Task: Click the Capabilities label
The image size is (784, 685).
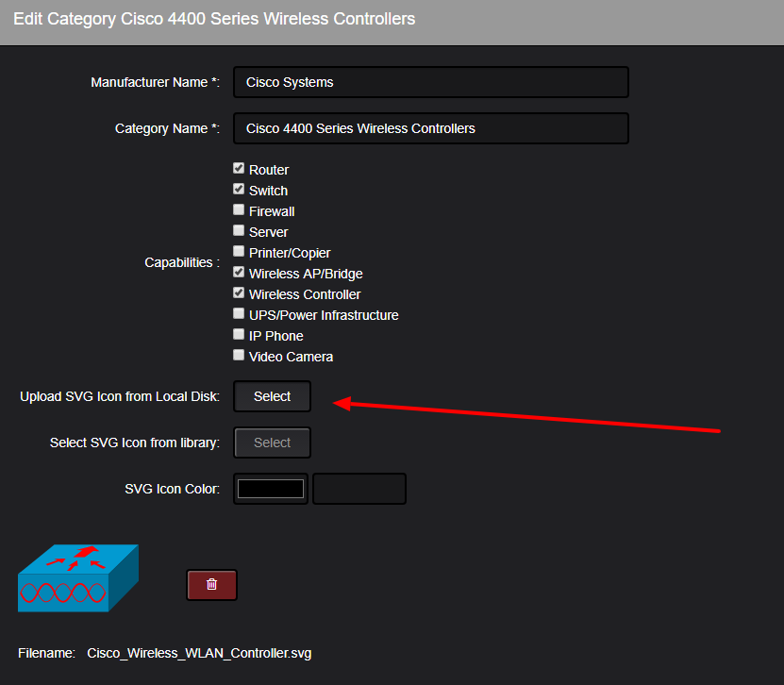Action: 182,262
